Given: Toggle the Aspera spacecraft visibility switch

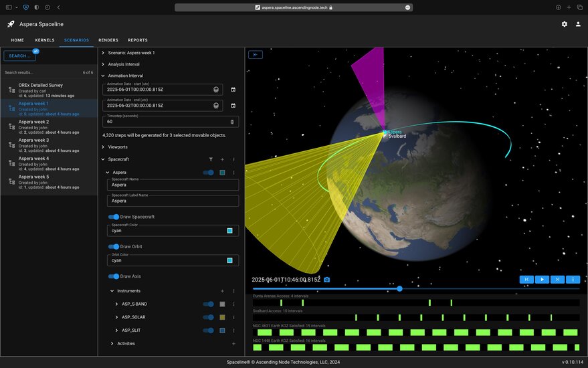Looking at the screenshot, I should 208,173.
